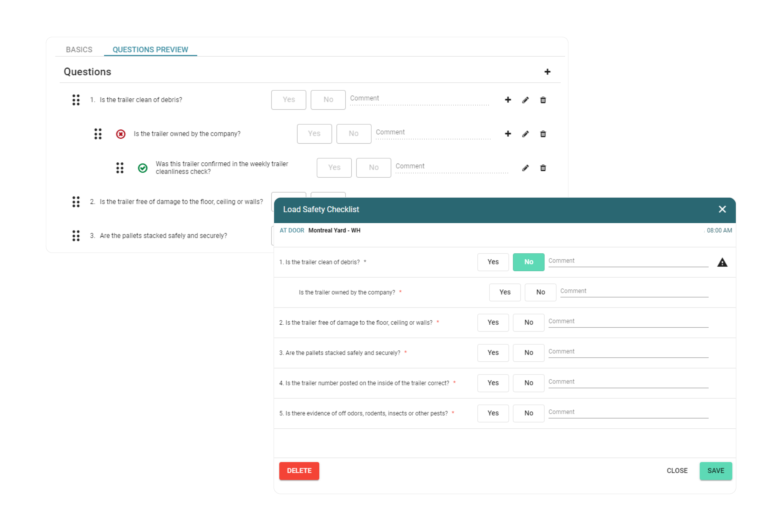Focus Comment field for odors and pests question

pos(628,413)
